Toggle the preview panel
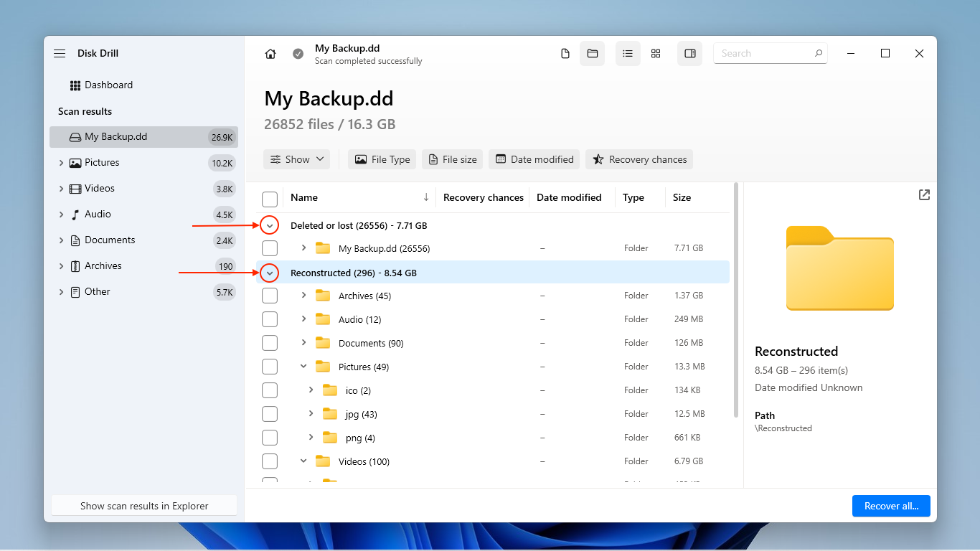Viewport: 980px width, 551px height. (689, 53)
